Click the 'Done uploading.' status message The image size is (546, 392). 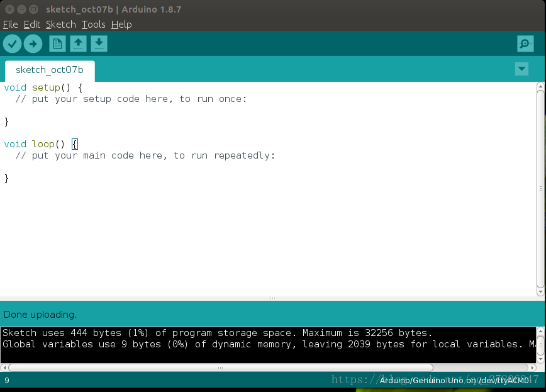(x=40, y=315)
